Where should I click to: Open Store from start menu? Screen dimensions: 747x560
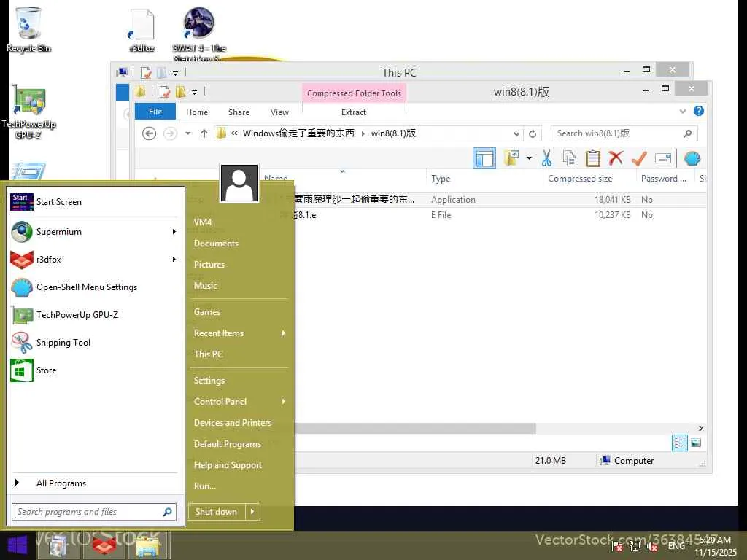coord(95,370)
